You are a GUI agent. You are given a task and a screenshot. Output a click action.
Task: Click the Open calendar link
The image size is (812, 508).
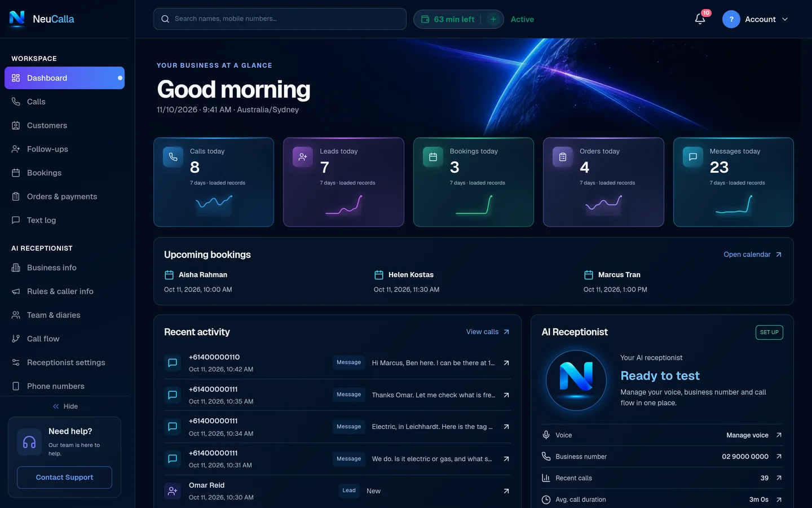[753, 255]
